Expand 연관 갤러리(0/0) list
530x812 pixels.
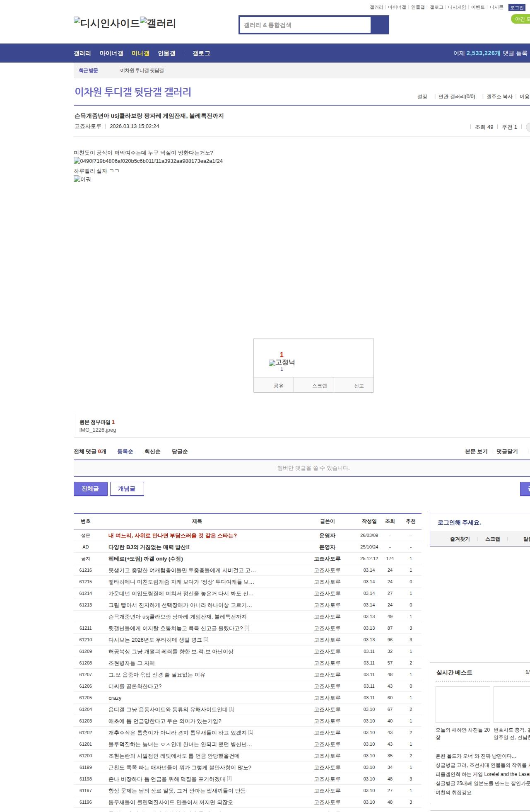[457, 97]
